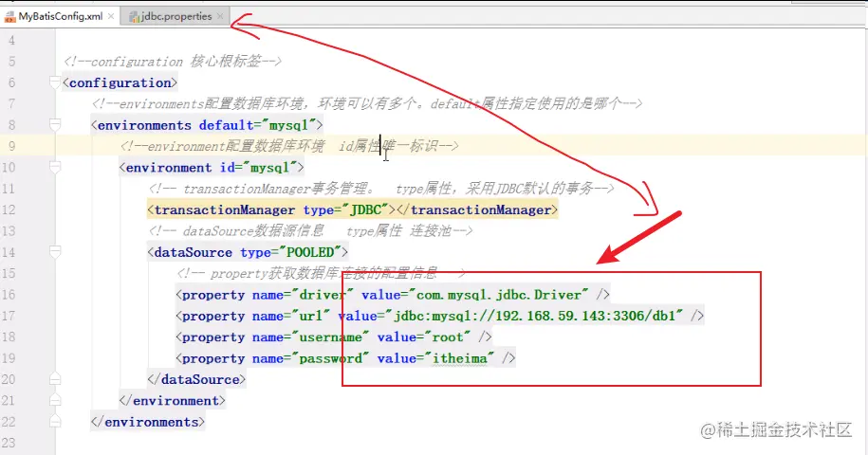
Task: Fold the dataSource block on line 14
Action: 55,253
